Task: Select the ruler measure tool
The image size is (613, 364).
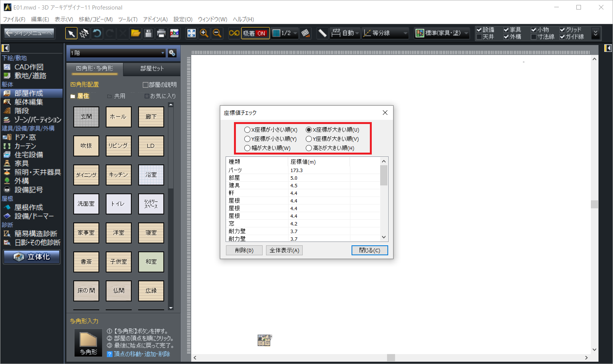Action: (x=322, y=34)
